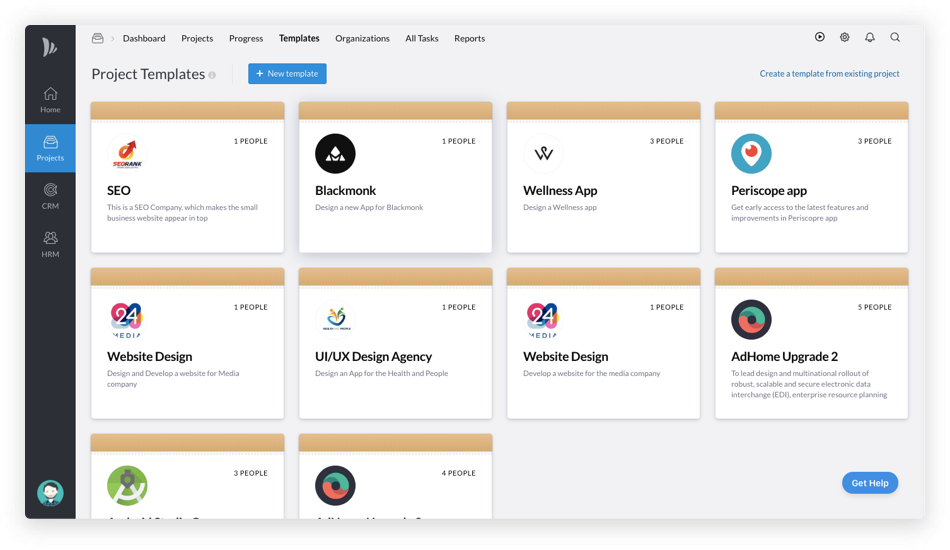The height and width of the screenshot is (550, 950).
Task: Click the Periscope app logo
Action: tap(751, 153)
